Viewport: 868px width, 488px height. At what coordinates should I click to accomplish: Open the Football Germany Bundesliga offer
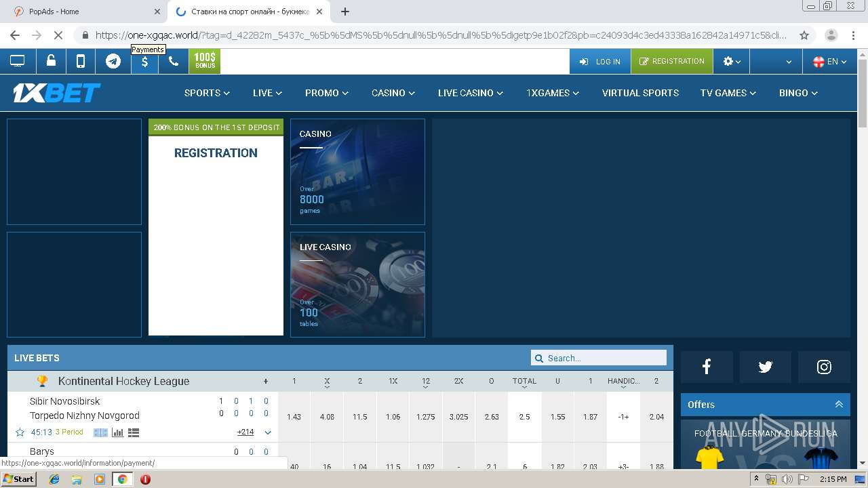[x=766, y=444]
